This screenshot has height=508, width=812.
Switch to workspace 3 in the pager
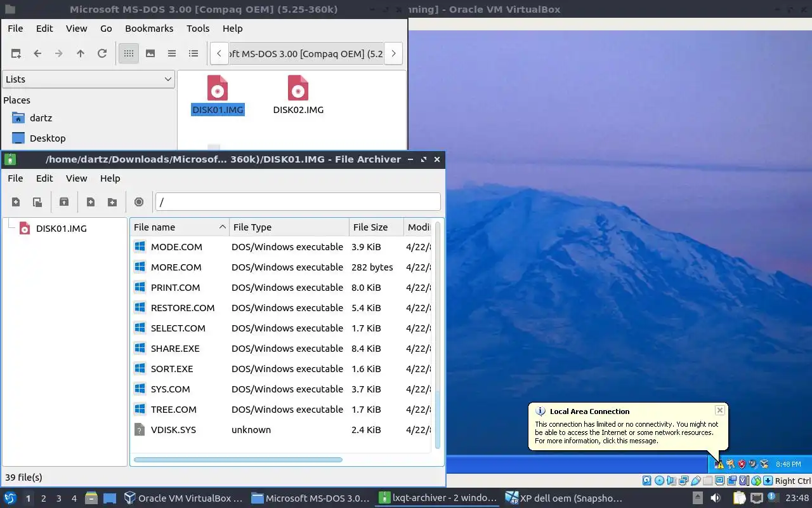[x=58, y=498]
